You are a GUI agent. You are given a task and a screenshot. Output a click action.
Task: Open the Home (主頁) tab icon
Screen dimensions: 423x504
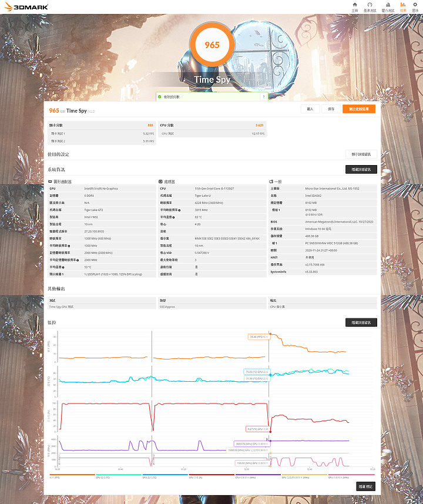click(355, 5)
